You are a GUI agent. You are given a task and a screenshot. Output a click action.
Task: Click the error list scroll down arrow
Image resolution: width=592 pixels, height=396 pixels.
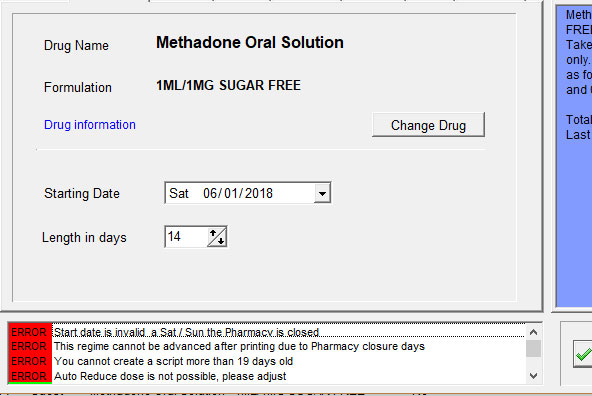point(533,376)
